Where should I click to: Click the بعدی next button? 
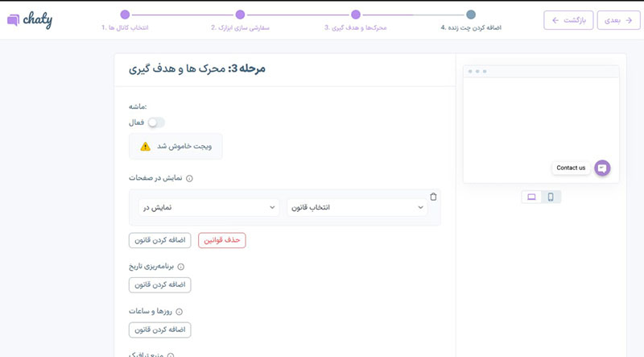(x=618, y=20)
